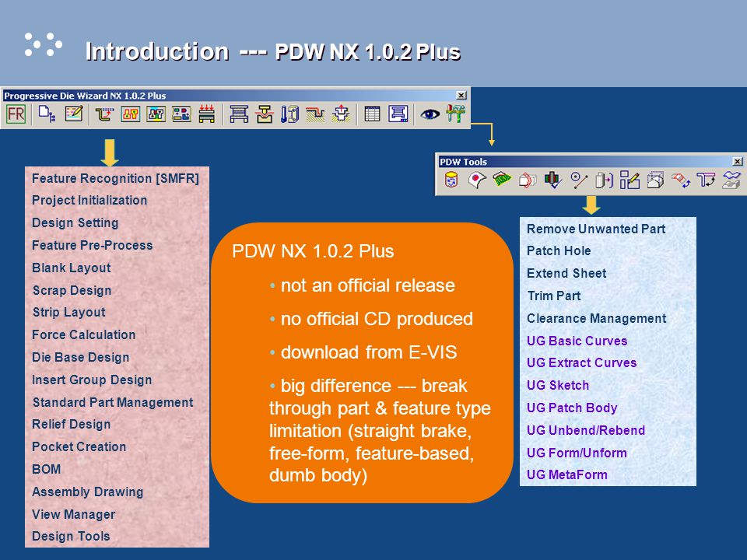Click 'Pocket Creation' list text
The width and height of the screenshot is (747, 560).
pyautogui.click(x=79, y=446)
